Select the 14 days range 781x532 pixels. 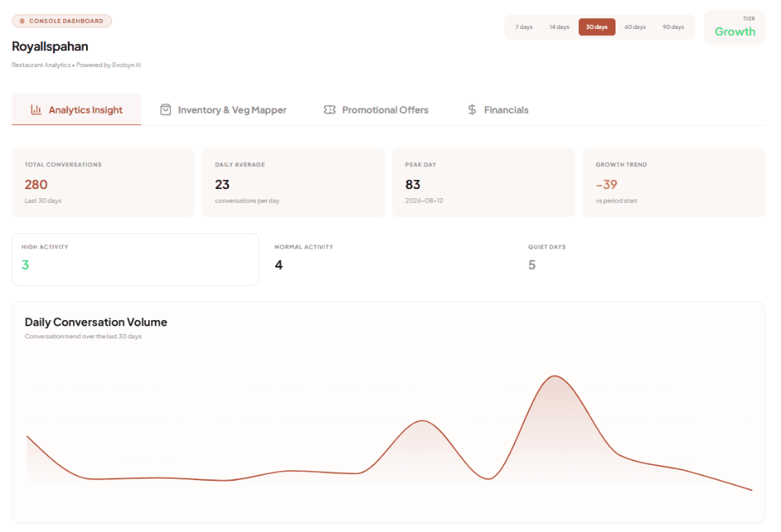point(559,27)
